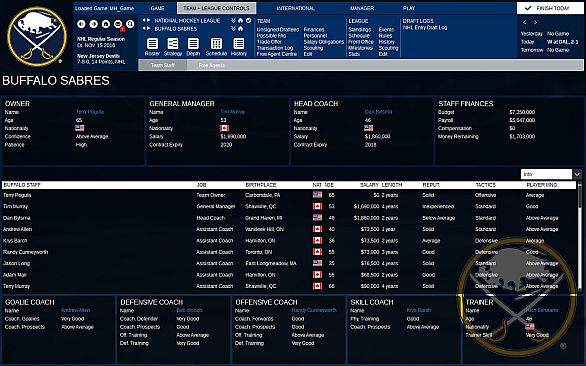Open league Stats link

pos(354,54)
